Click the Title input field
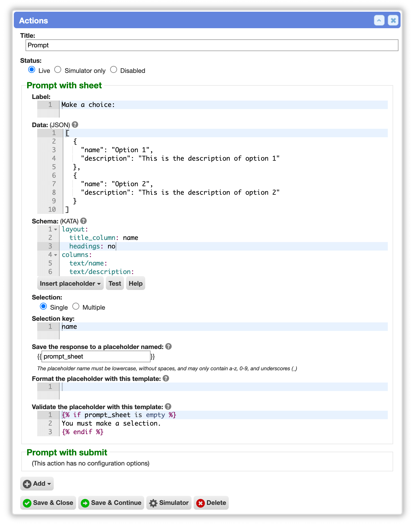This screenshot has height=532, width=416. 212,45
